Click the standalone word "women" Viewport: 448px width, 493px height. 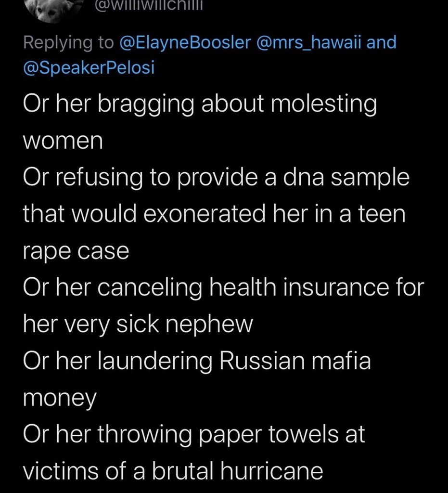63,142
